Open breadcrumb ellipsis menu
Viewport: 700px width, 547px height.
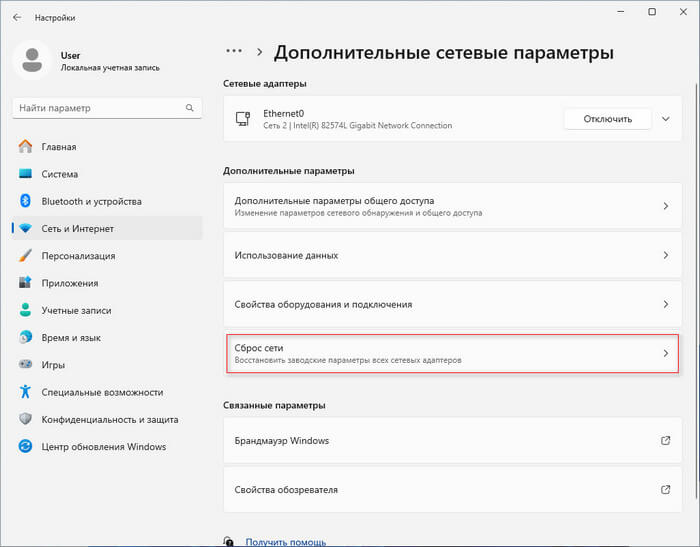click(x=234, y=51)
